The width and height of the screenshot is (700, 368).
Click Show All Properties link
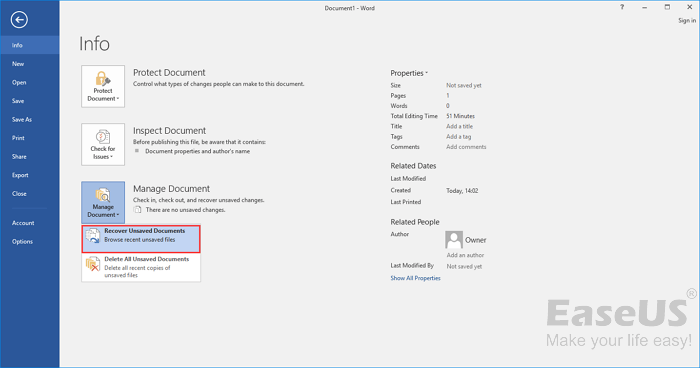pyautogui.click(x=415, y=278)
